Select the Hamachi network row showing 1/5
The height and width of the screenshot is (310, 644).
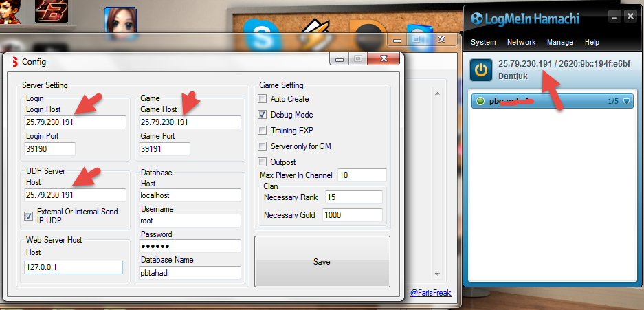552,101
